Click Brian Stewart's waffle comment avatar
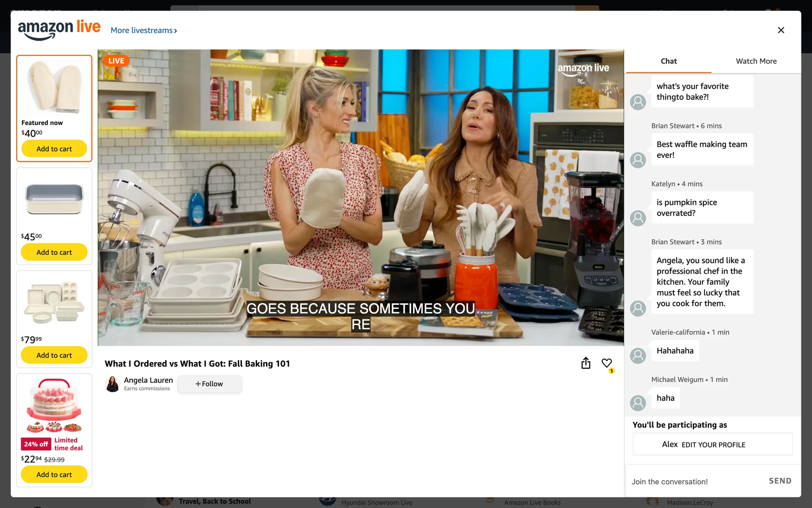812x508 pixels. click(x=638, y=160)
